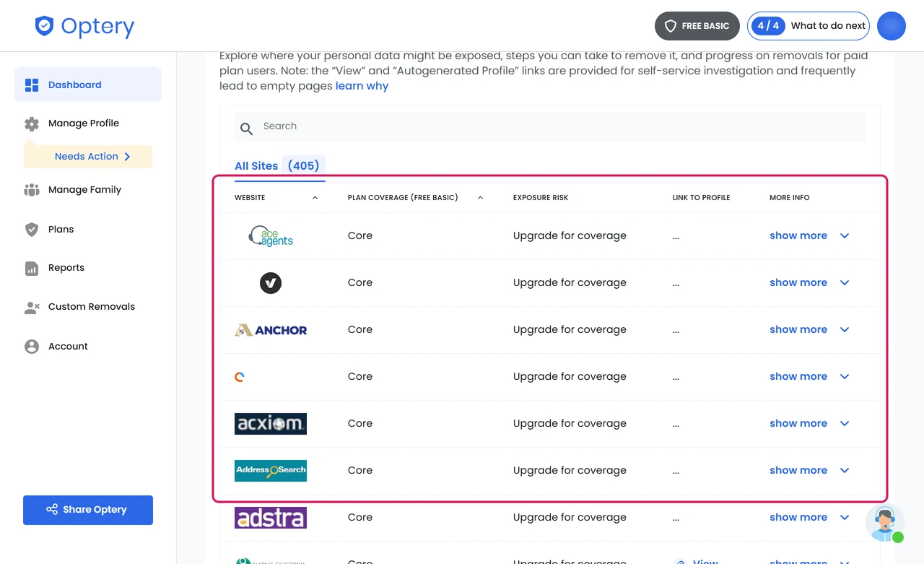Click the Manage Family people icon
Image resolution: width=924 pixels, height=564 pixels.
(32, 190)
